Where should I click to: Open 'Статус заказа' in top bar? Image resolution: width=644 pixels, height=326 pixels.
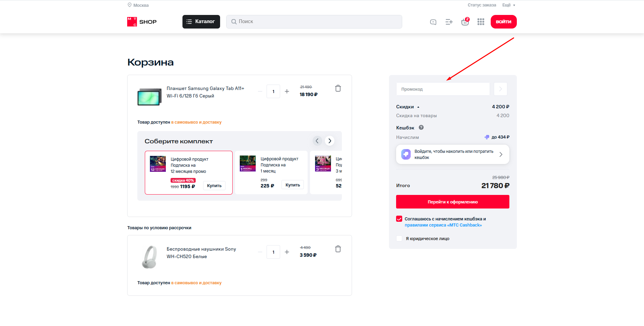[482, 5]
